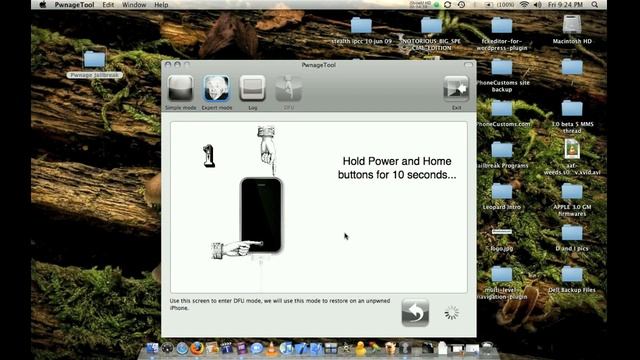Open the Help menu

[x=161, y=5]
